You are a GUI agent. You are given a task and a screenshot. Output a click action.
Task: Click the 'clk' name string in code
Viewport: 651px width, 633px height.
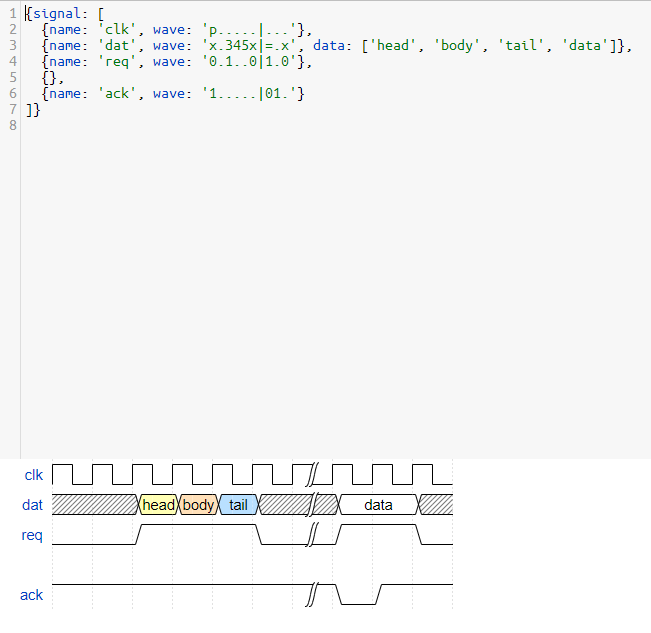(117, 29)
